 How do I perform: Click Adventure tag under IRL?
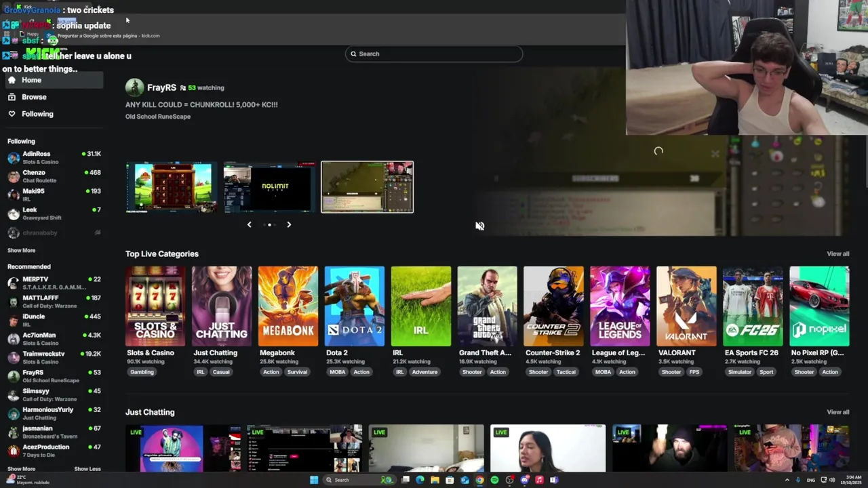tap(425, 372)
